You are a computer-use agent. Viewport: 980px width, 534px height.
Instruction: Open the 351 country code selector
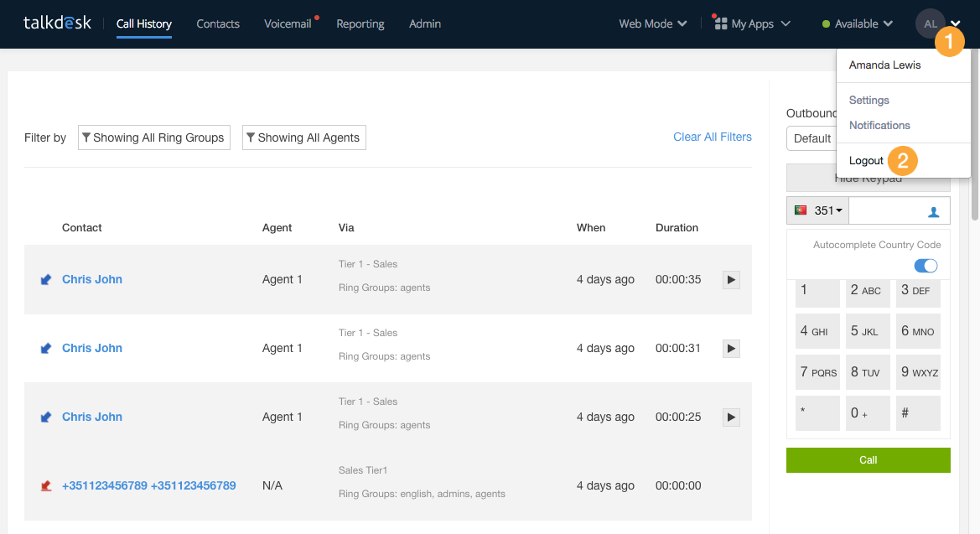(817, 210)
